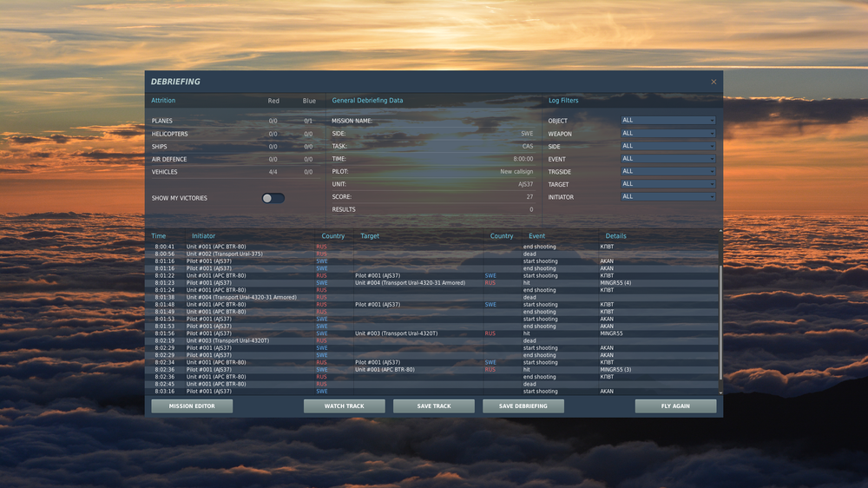Click the Watch Track button
Screen dimensions: 868x488
(345, 406)
